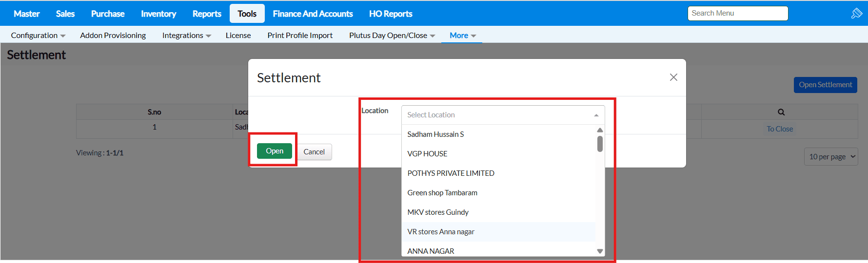868x263 pixels.
Task: Click the Search Menu input field
Action: [x=737, y=14]
